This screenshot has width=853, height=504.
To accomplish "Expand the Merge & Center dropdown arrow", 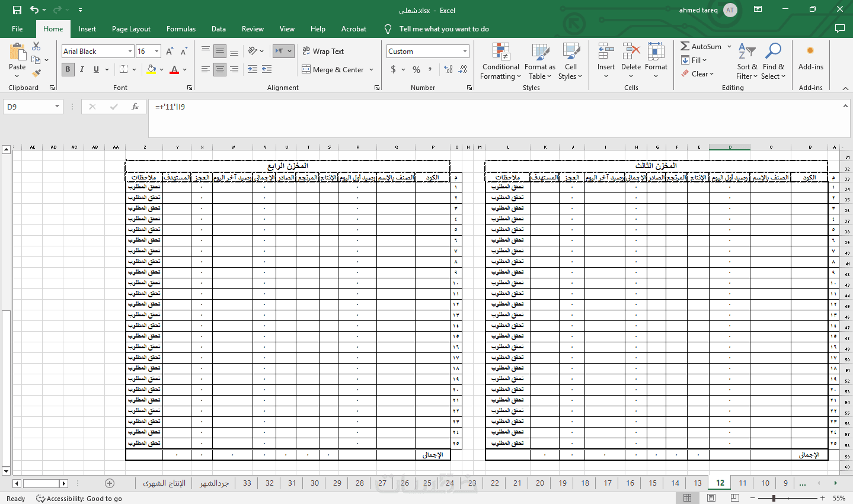I will (x=371, y=69).
